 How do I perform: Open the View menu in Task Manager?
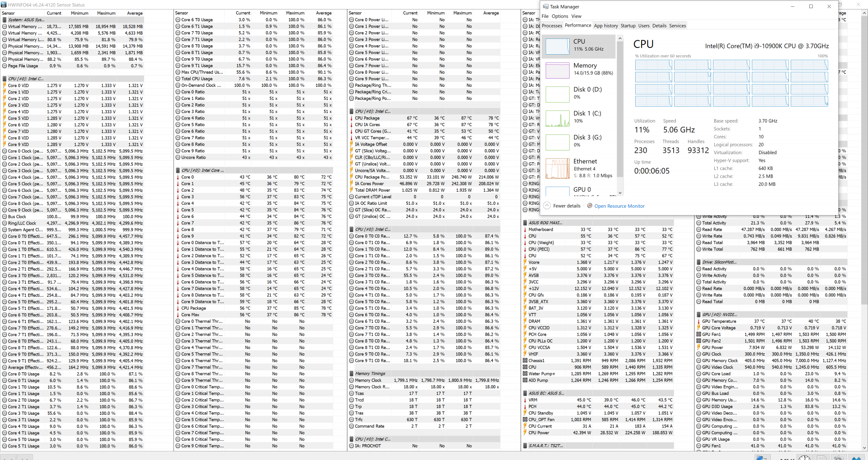(x=576, y=16)
